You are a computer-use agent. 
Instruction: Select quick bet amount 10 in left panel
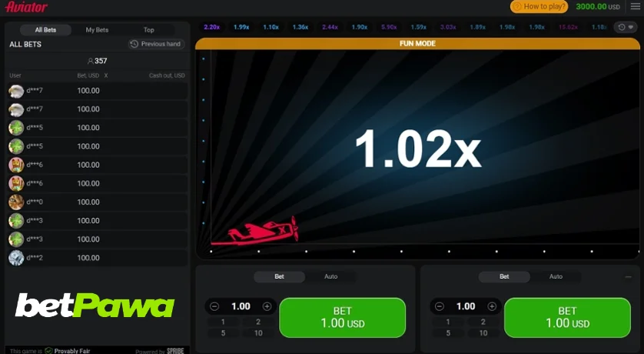pyautogui.click(x=258, y=333)
